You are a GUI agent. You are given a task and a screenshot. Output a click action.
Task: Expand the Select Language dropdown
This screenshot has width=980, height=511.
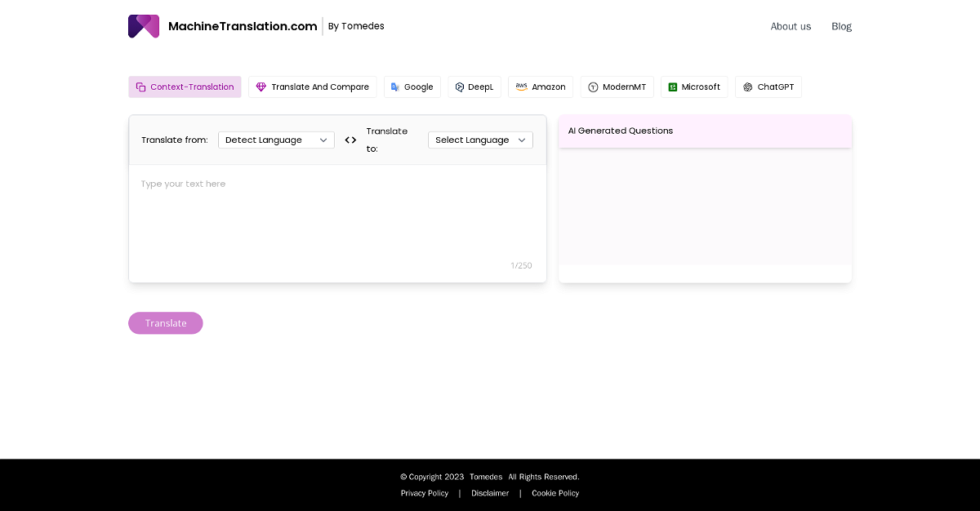480,140
